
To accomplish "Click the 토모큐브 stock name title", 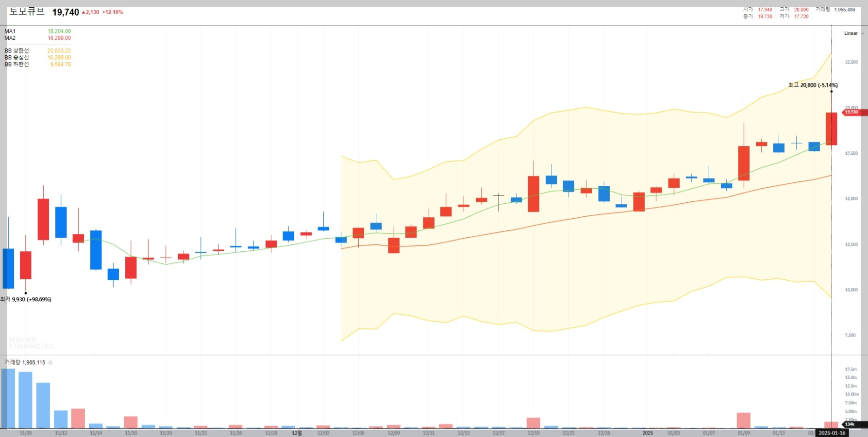I will (27, 12).
